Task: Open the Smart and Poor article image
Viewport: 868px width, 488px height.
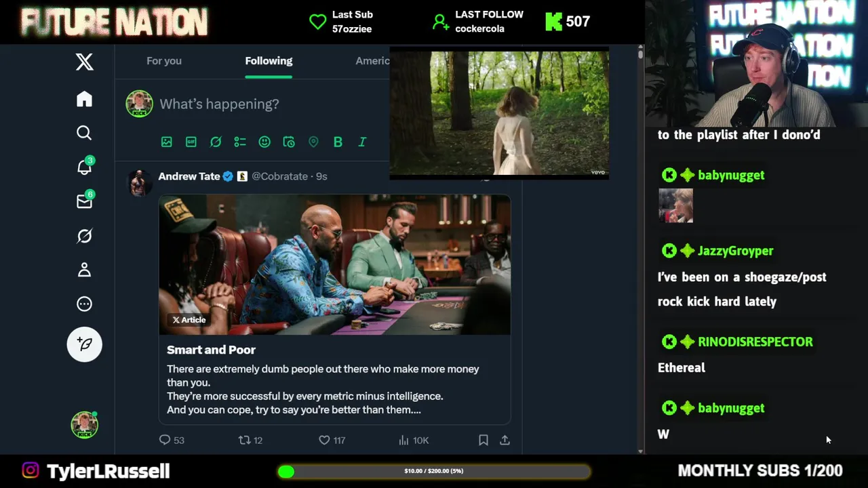Action: point(335,265)
